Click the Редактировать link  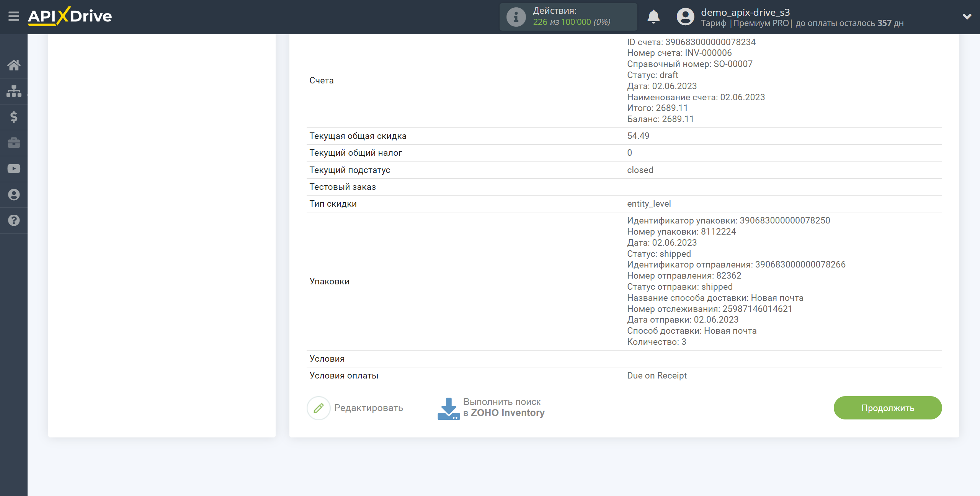tap(368, 408)
